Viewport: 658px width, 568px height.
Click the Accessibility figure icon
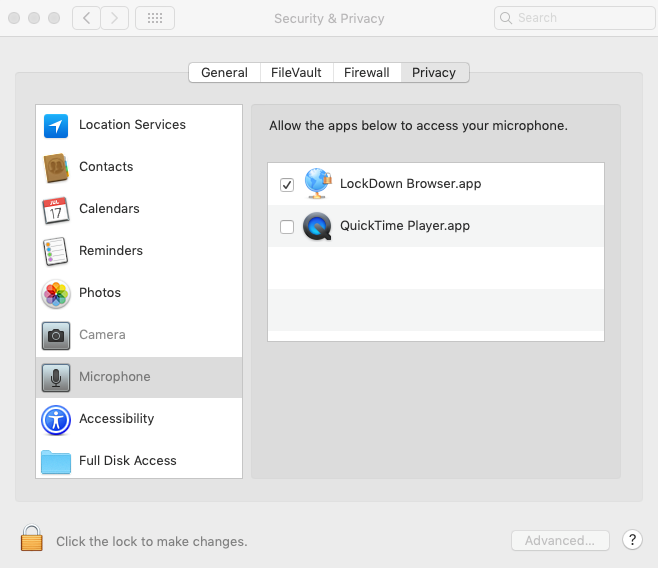point(56,420)
